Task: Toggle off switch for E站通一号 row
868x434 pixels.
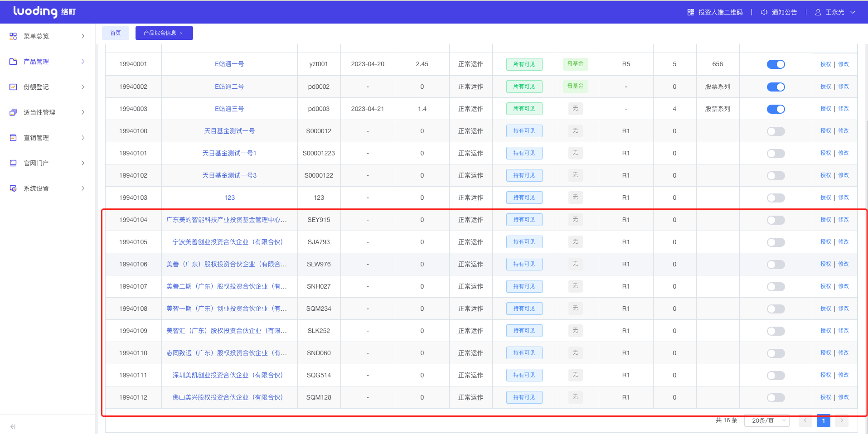Action: [x=776, y=64]
